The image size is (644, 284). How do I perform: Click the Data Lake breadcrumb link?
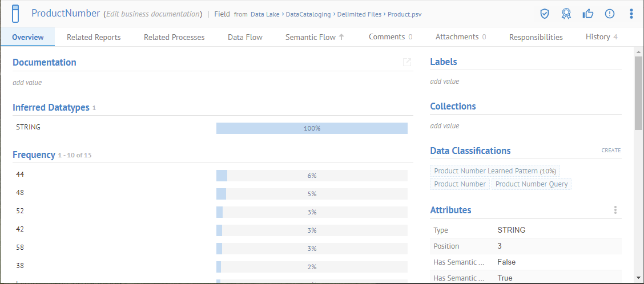click(x=265, y=14)
